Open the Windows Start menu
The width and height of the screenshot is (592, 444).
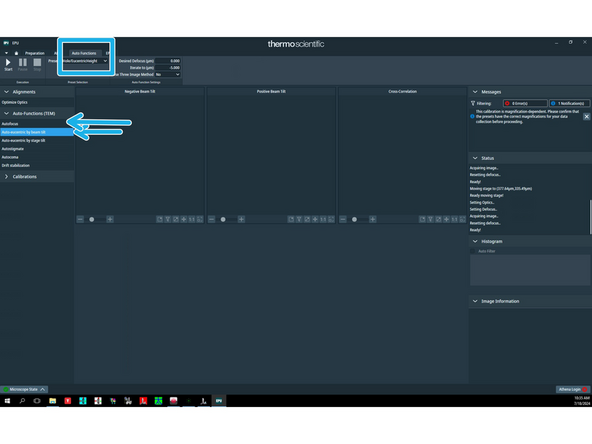coord(7,401)
